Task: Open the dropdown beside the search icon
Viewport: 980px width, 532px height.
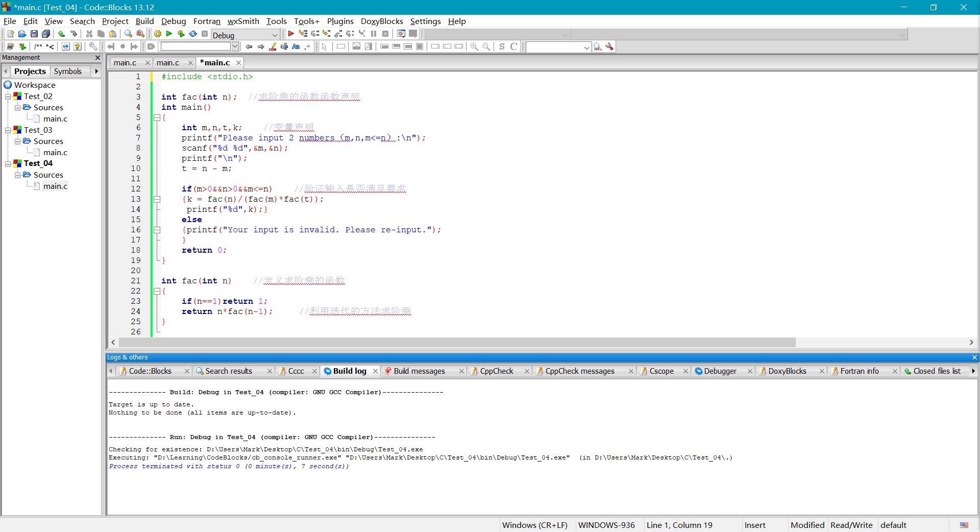Action: [x=586, y=47]
